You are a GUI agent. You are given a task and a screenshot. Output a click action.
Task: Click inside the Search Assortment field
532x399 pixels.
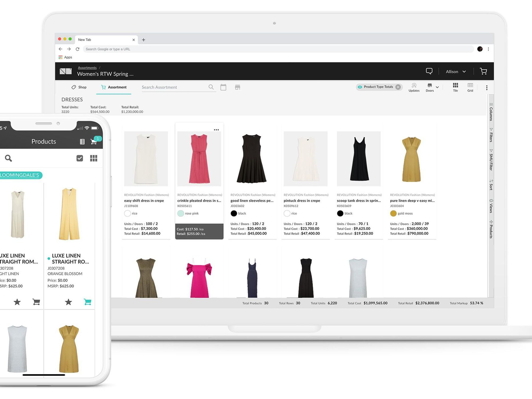click(170, 87)
